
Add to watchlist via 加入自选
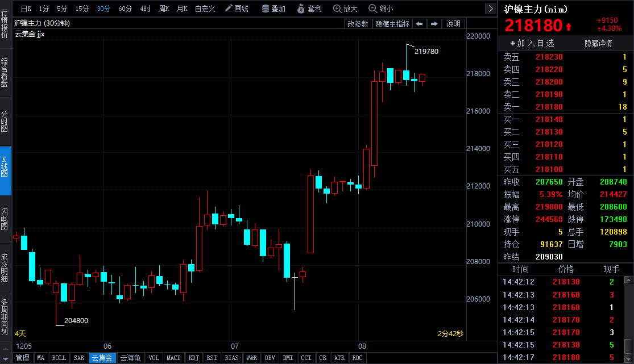click(532, 43)
